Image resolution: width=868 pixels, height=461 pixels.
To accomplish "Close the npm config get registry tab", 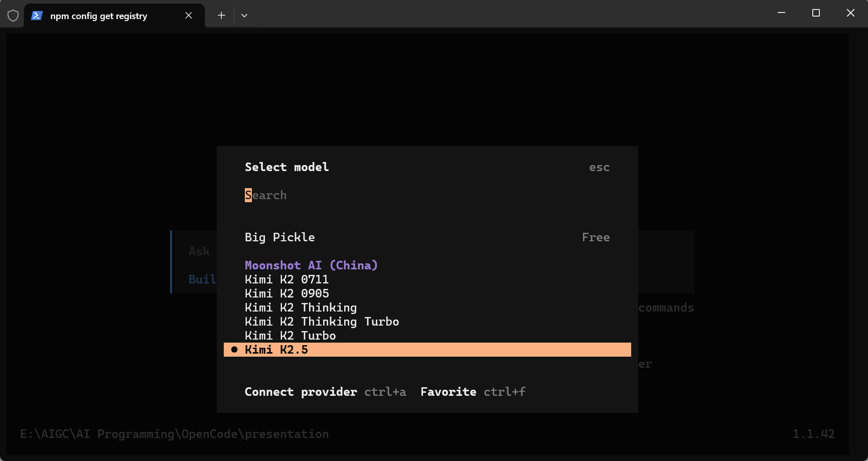I will (189, 16).
